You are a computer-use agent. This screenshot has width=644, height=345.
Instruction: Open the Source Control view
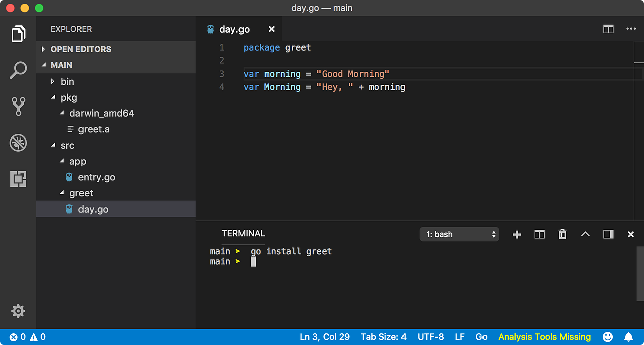(18, 107)
